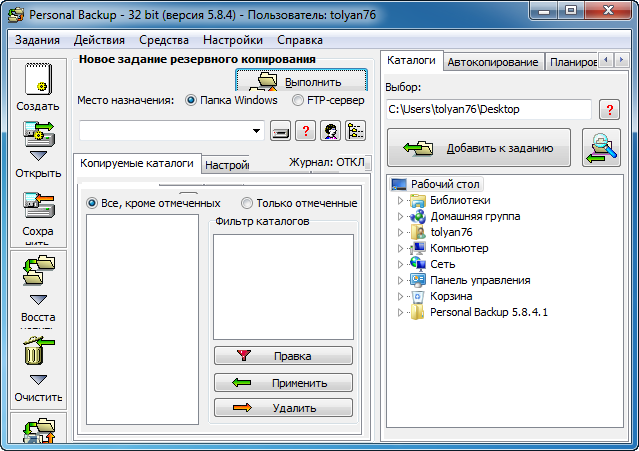The width and height of the screenshot is (639, 451).
Task: Click the Создать new task icon
Action: (x=37, y=80)
